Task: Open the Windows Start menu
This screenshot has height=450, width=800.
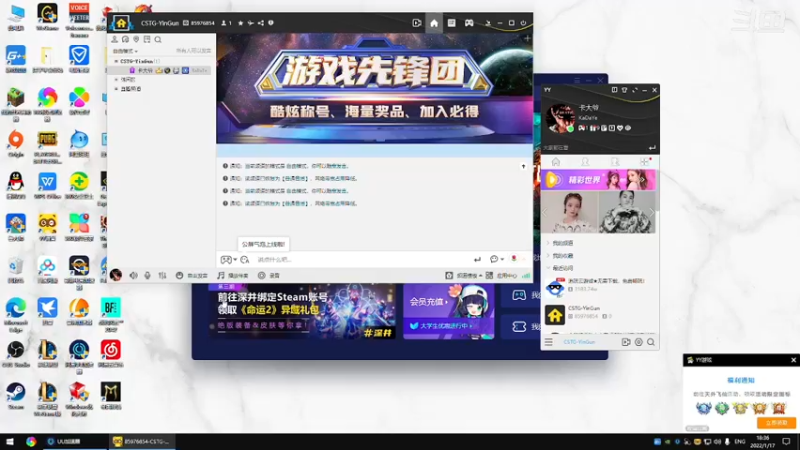Action: tap(10, 441)
